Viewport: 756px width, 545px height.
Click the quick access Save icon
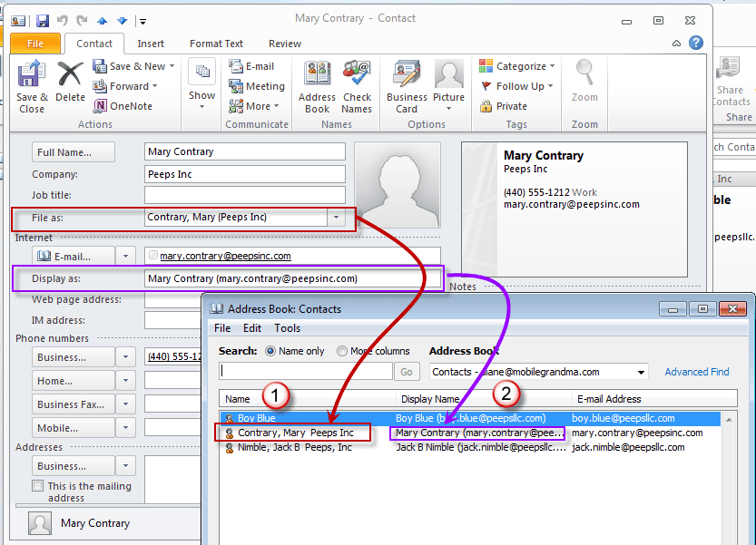pos(43,21)
